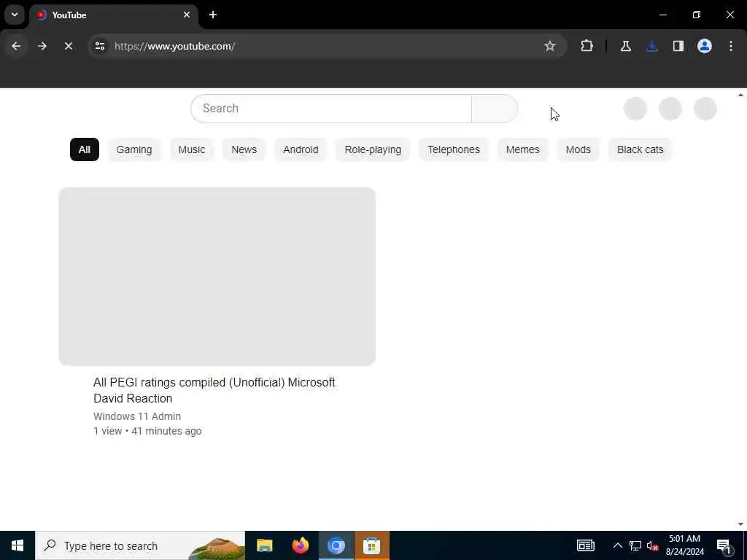Show downloads in Chrome toolbar

click(652, 46)
